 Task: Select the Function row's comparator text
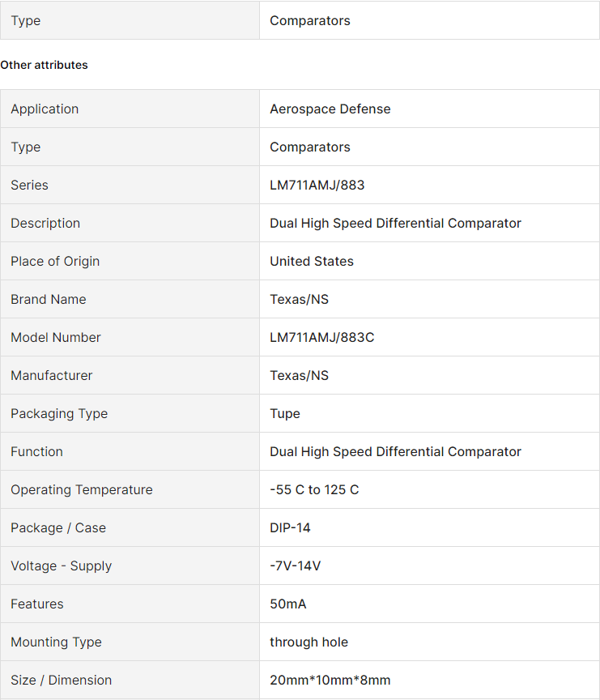(x=396, y=452)
